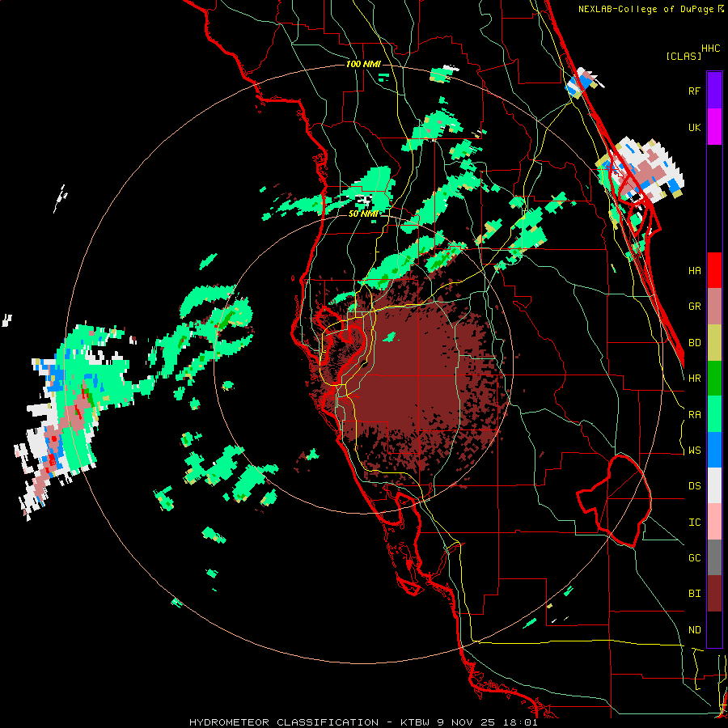Click the HA legend label
The height and width of the screenshot is (728, 728).
pos(694,270)
